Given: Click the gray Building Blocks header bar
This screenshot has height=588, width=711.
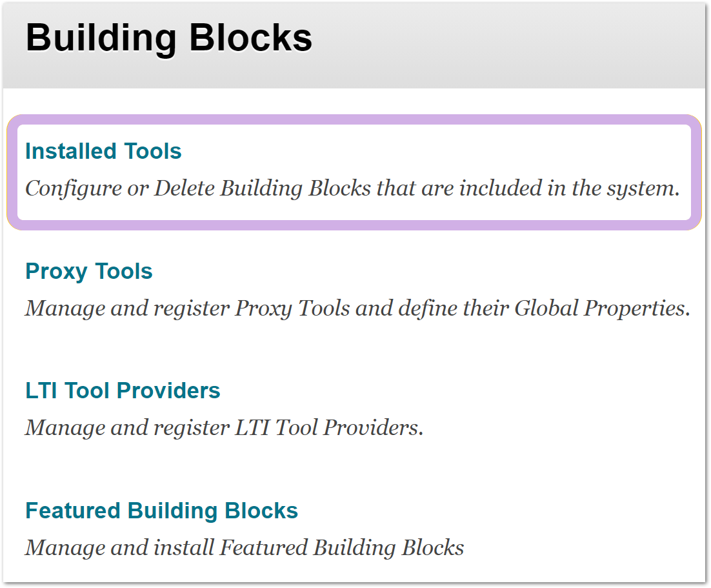Looking at the screenshot, I should (x=354, y=45).
